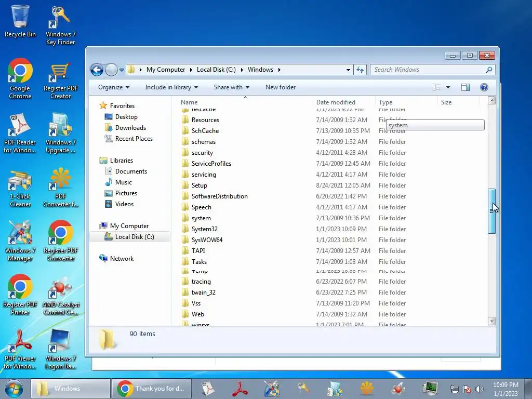Open the Recycle Bin desktop icon
Image resolution: width=532 pixels, height=399 pixels.
pos(20,21)
